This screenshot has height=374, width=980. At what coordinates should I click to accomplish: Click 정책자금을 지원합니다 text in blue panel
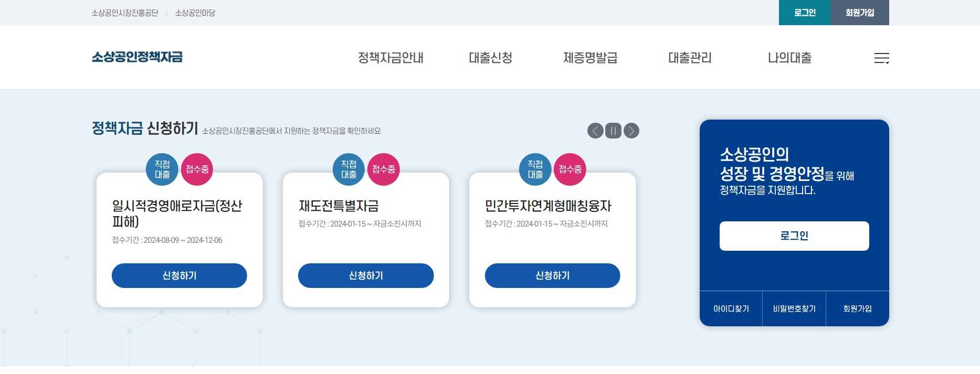(x=767, y=190)
